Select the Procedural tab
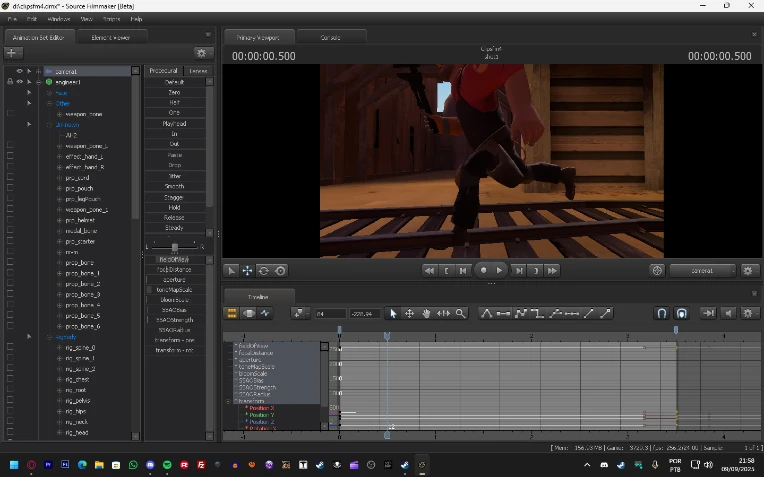This screenshot has height=477, width=764. pos(163,71)
